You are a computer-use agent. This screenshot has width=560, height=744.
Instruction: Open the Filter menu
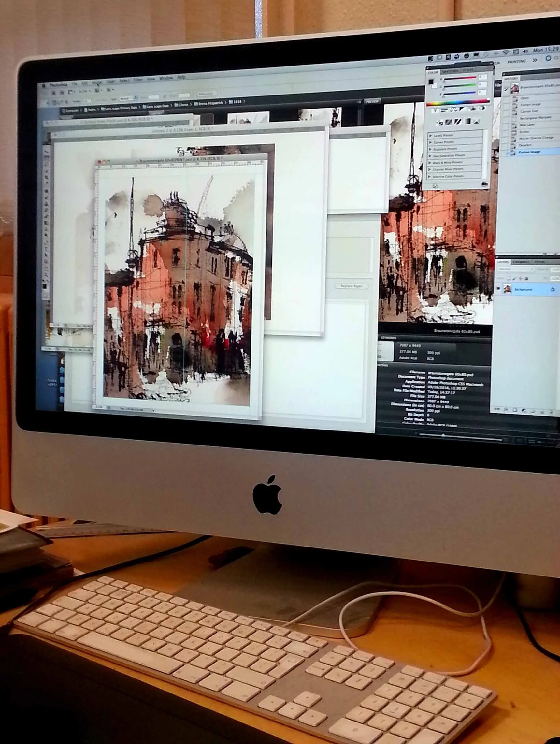pos(138,80)
